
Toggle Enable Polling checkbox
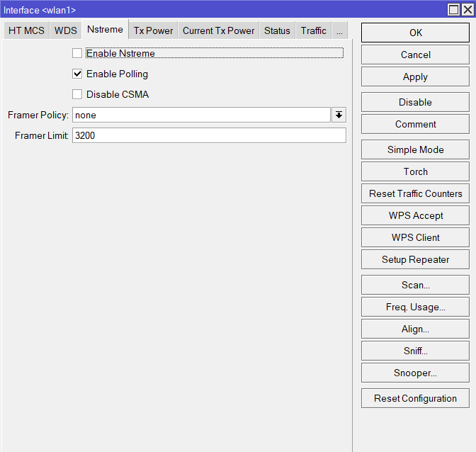pyautogui.click(x=77, y=74)
